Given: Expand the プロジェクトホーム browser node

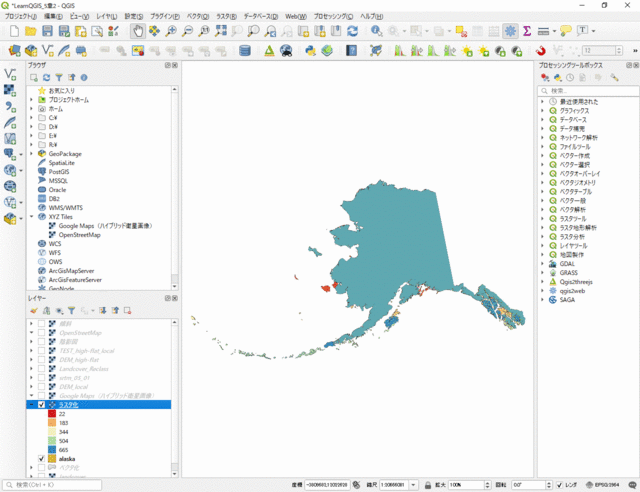Looking at the screenshot, I should coord(31,100).
